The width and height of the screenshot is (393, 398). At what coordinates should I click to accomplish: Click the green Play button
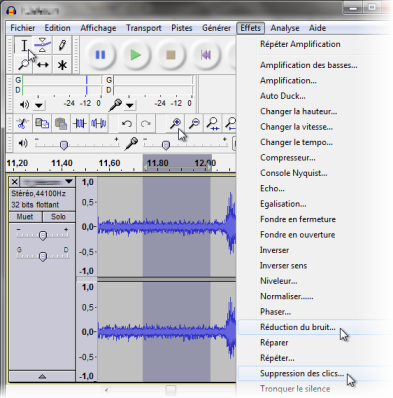[135, 54]
